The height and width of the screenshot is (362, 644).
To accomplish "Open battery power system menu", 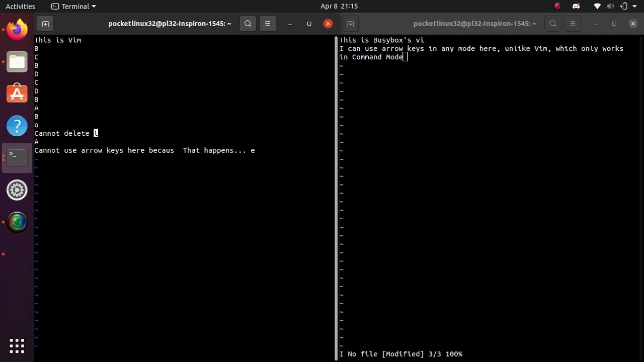I will point(624,6).
